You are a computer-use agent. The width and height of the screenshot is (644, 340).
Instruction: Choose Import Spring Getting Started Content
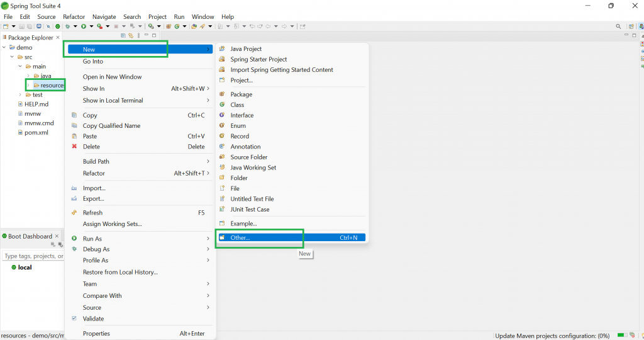click(x=292, y=70)
